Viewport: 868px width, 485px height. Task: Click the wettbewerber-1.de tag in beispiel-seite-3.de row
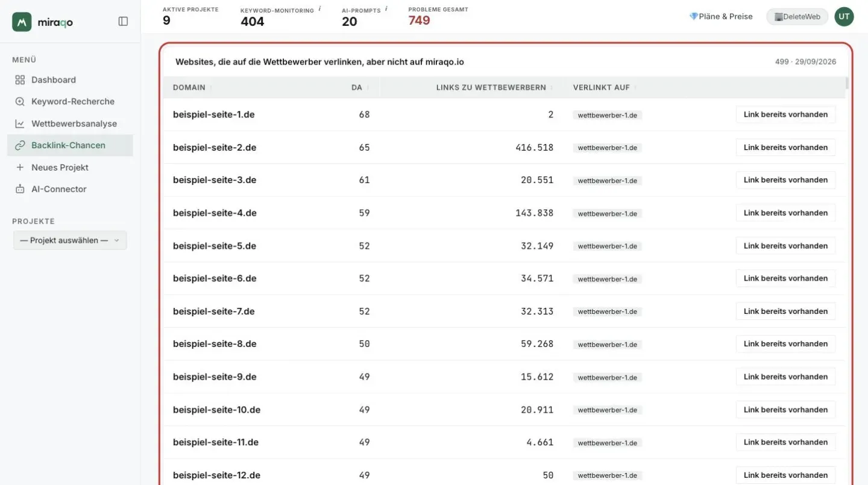point(608,181)
